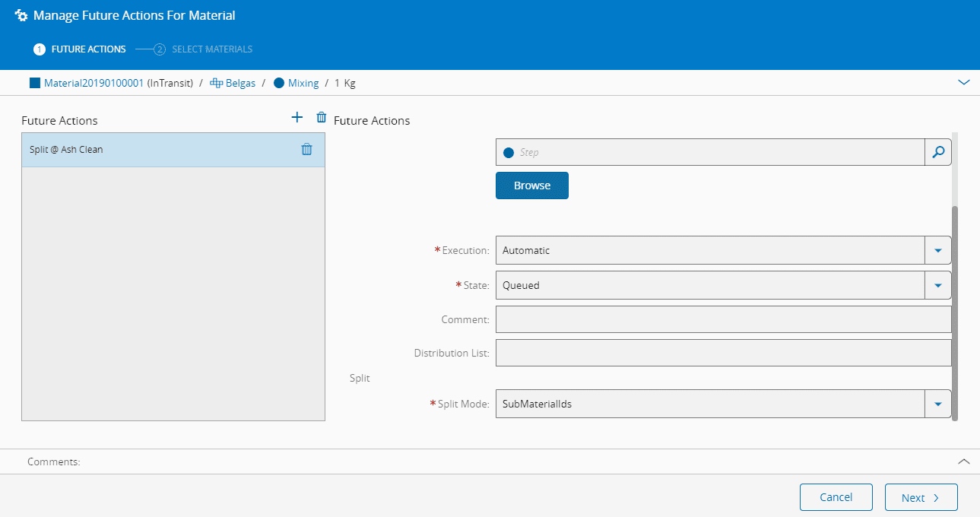
Task: Open the State dropdown
Action: click(937, 285)
